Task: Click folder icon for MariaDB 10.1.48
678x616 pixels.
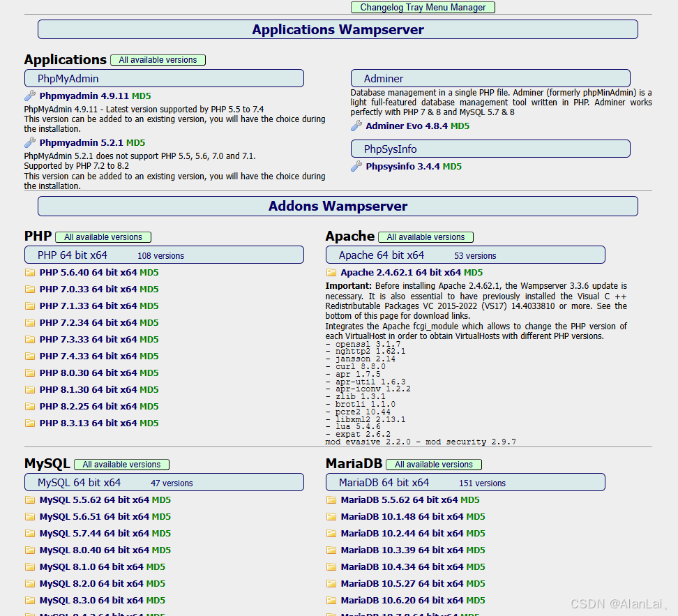Action: [331, 516]
